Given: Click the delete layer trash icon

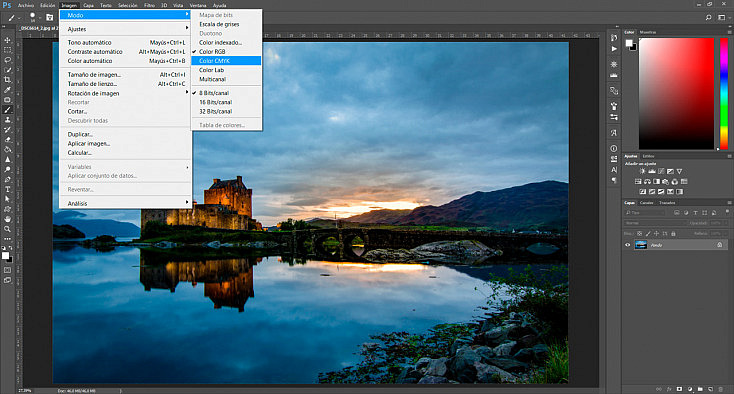Looking at the screenshot, I should point(720,389).
